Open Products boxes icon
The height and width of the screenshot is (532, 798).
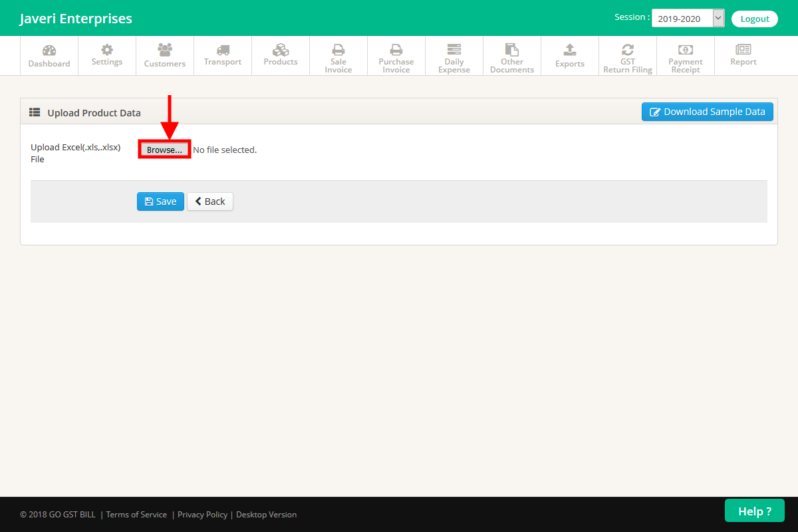click(x=281, y=50)
